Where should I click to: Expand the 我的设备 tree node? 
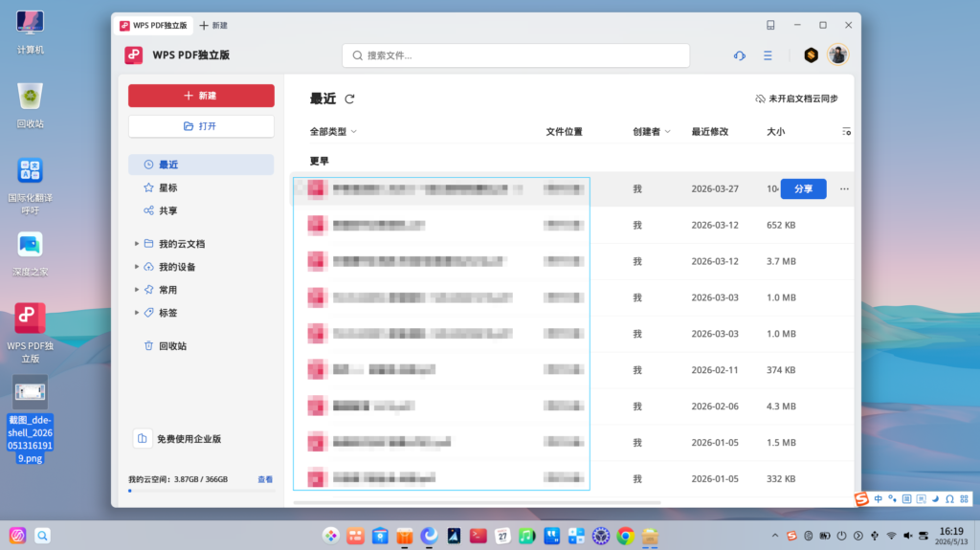tap(136, 267)
